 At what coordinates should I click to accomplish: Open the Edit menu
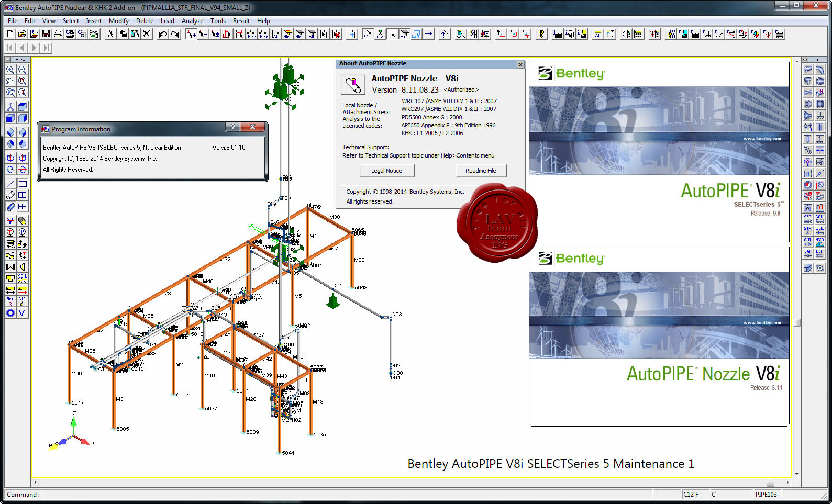[x=30, y=21]
